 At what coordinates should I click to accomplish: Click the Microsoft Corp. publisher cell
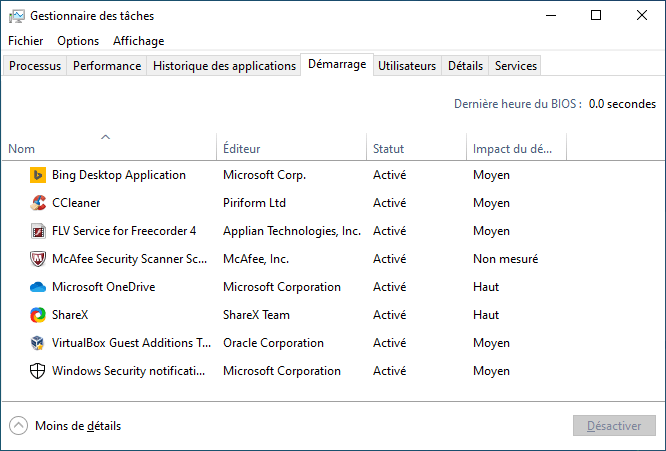265,175
